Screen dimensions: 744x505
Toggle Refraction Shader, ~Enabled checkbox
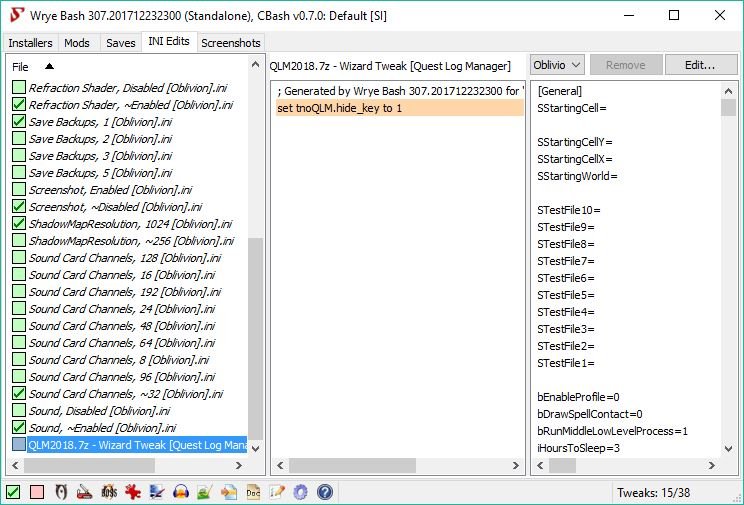(19, 104)
